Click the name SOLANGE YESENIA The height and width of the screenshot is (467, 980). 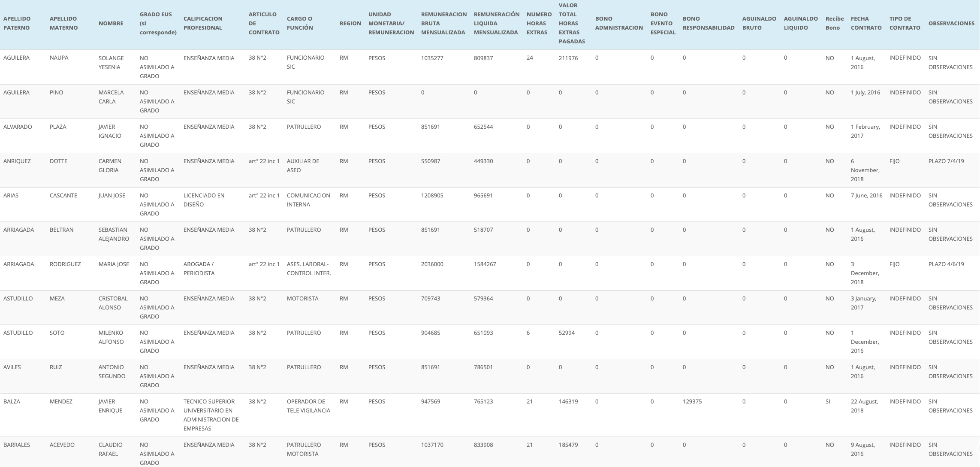pyautogui.click(x=111, y=63)
